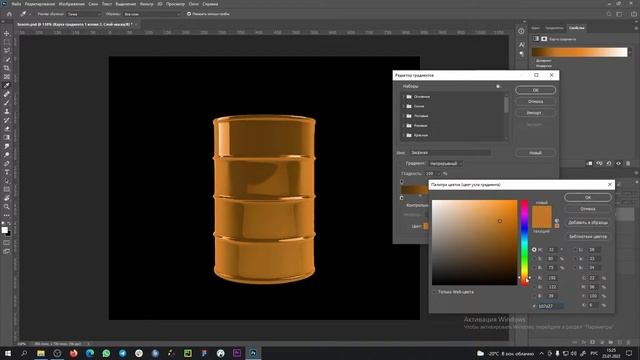This screenshot has width=640, height=360.
Task: Open the Справка menu
Action: click(x=210, y=4)
